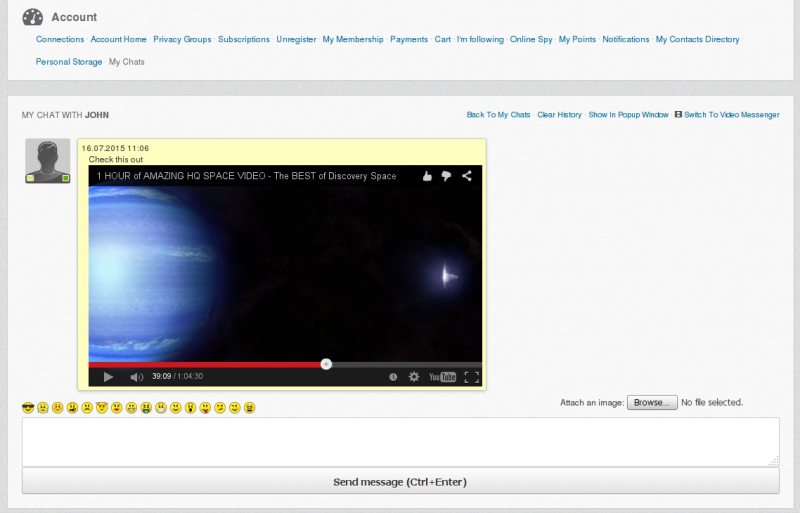Show chat in popup window
This screenshot has width=800, height=513.
pos(629,115)
